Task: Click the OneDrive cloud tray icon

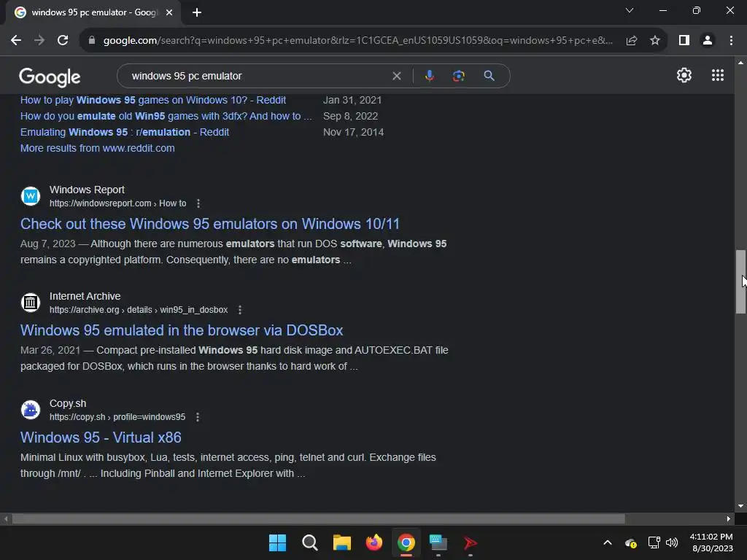Action: tap(631, 542)
